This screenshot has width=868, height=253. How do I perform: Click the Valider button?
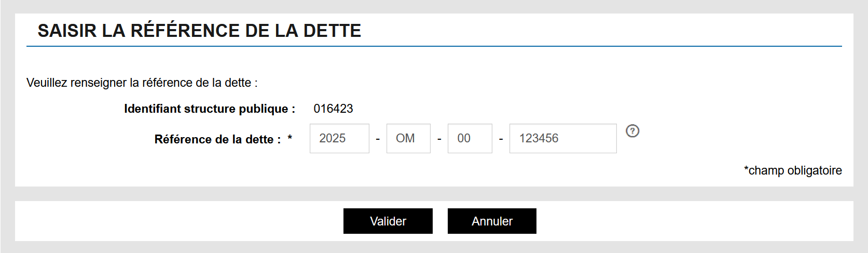(x=388, y=221)
